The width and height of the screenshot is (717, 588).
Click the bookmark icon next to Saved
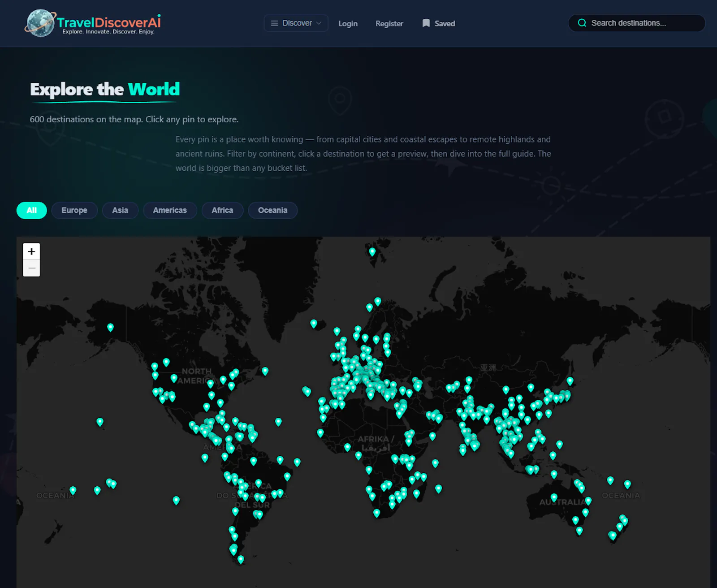[426, 23]
